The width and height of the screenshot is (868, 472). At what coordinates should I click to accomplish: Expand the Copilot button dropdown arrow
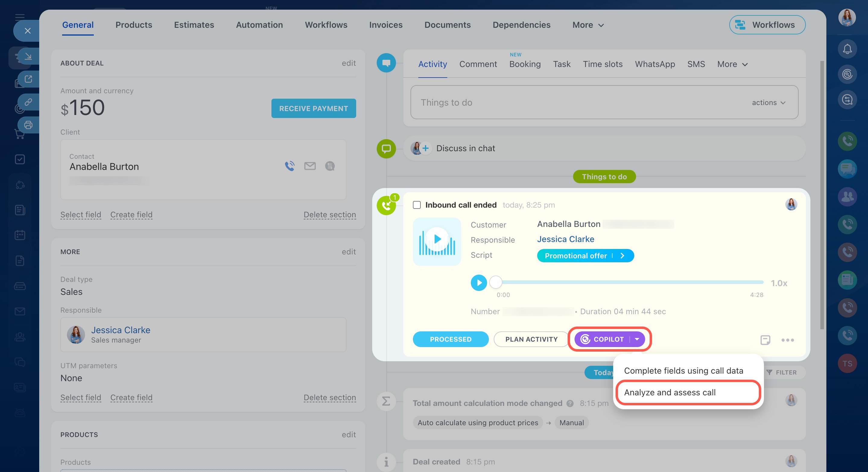click(x=636, y=339)
